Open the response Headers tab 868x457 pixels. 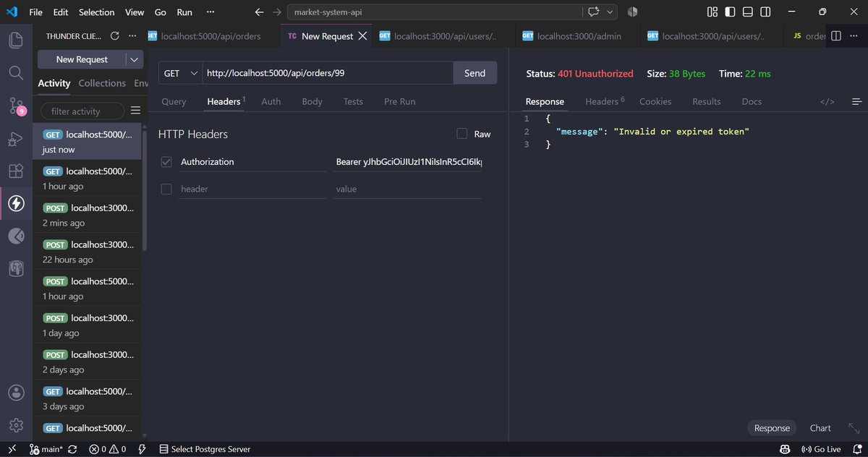[604, 101]
